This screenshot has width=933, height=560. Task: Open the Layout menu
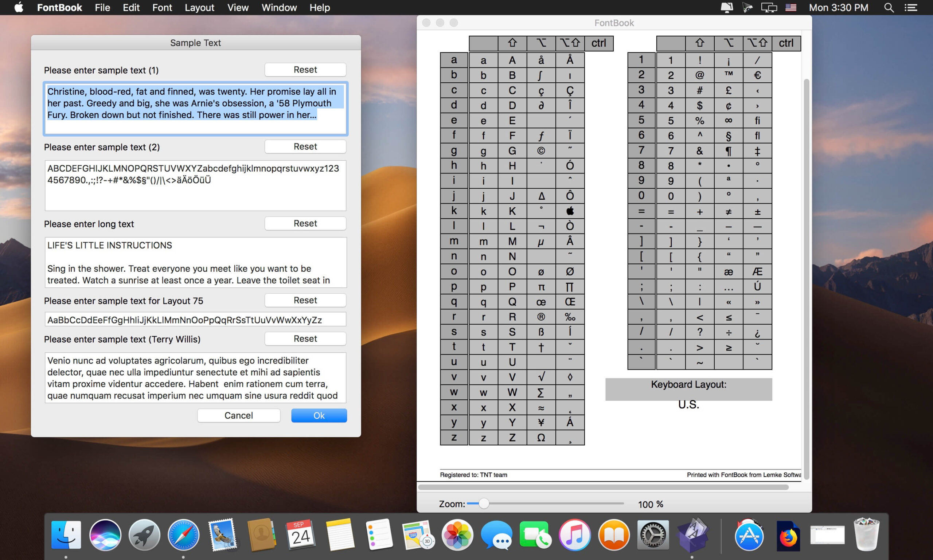(199, 7)
